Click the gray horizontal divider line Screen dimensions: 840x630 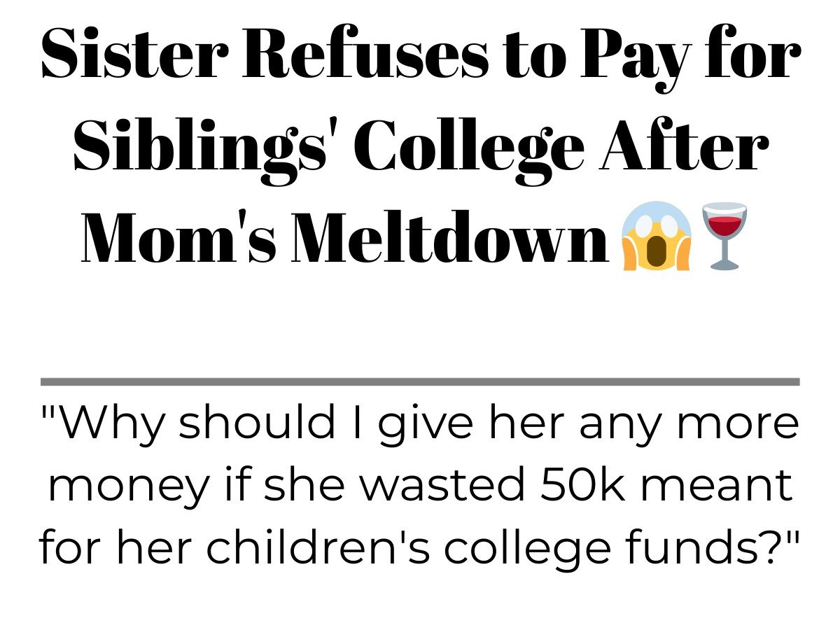coord(420,381)
